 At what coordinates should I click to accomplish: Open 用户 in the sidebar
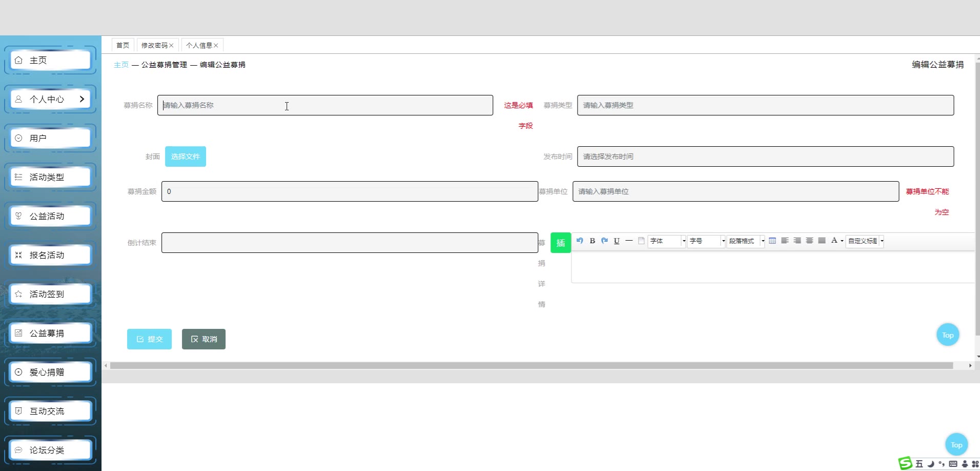click(50, 138)
